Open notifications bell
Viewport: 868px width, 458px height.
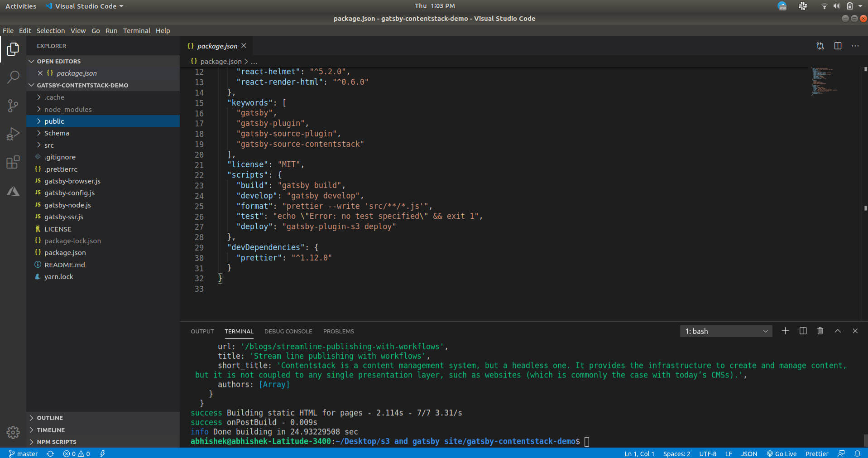857,453
